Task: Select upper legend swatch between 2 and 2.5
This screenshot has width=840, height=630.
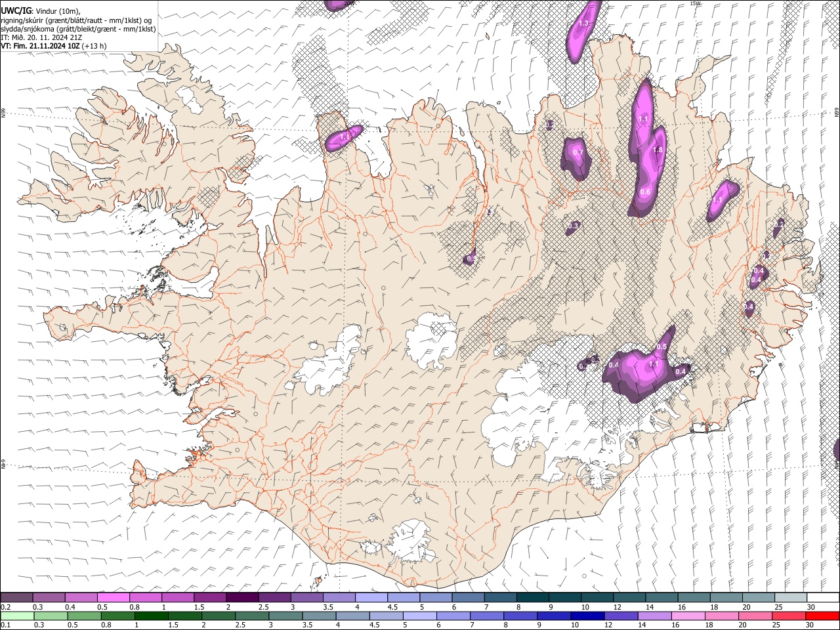Action: point(242,597)
